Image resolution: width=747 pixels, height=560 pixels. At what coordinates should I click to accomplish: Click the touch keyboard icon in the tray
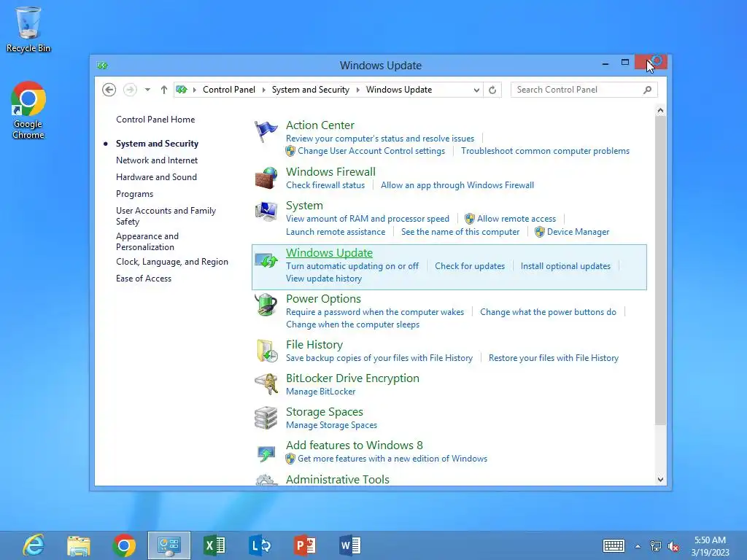[614, 545]
